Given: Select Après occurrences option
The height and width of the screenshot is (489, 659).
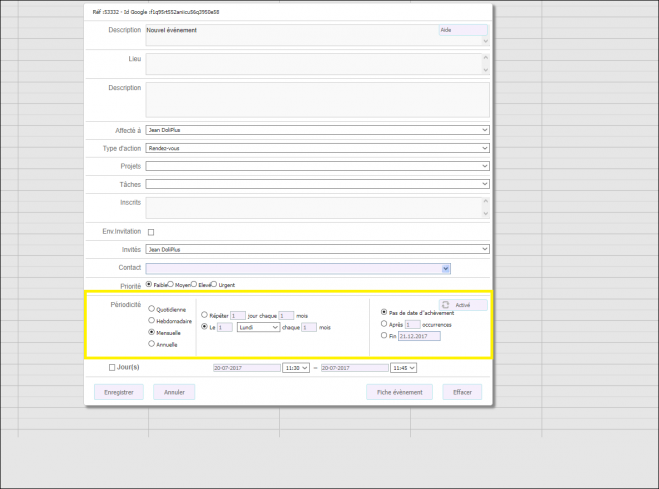Looking at the screenshot, I should [x=384, y=324].
